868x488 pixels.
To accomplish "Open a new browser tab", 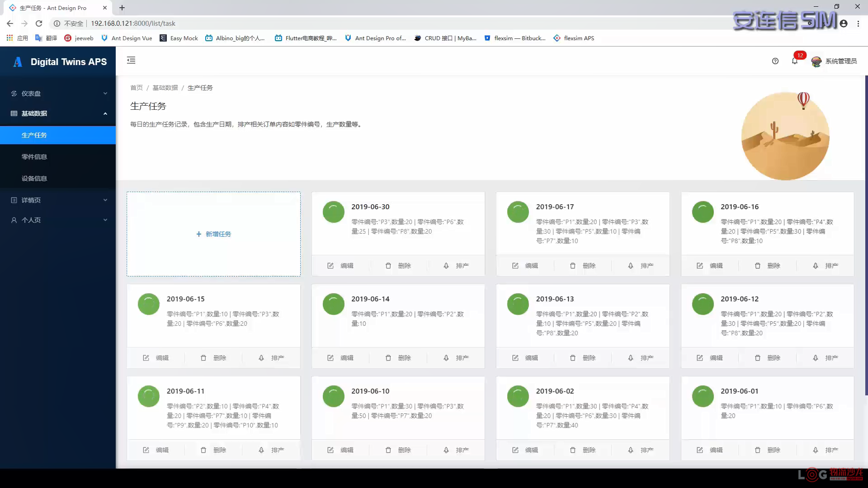I will coord(122,8).
